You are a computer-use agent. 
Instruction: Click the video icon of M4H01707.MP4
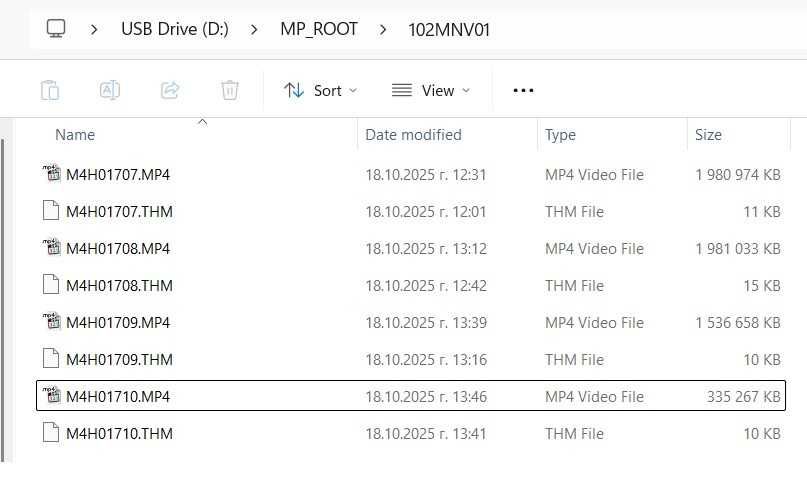pos(51,173)
